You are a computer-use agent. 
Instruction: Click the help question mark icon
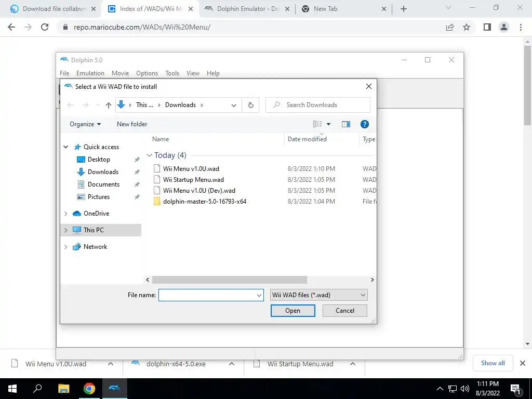(364, 124)
